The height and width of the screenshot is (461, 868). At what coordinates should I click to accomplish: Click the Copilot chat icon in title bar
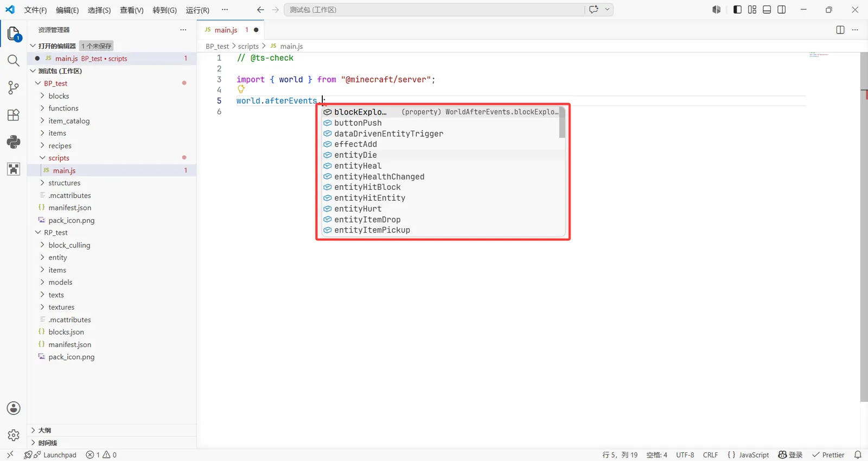point(593,9)
